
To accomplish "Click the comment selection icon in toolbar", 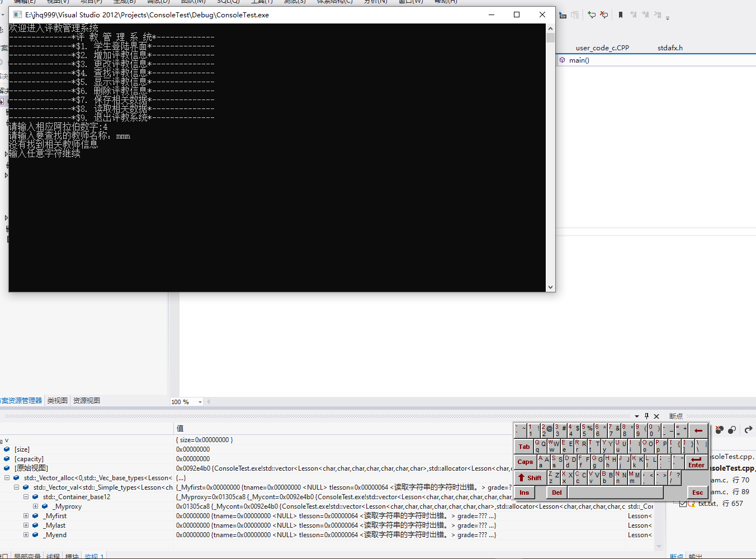I will 592,15.
